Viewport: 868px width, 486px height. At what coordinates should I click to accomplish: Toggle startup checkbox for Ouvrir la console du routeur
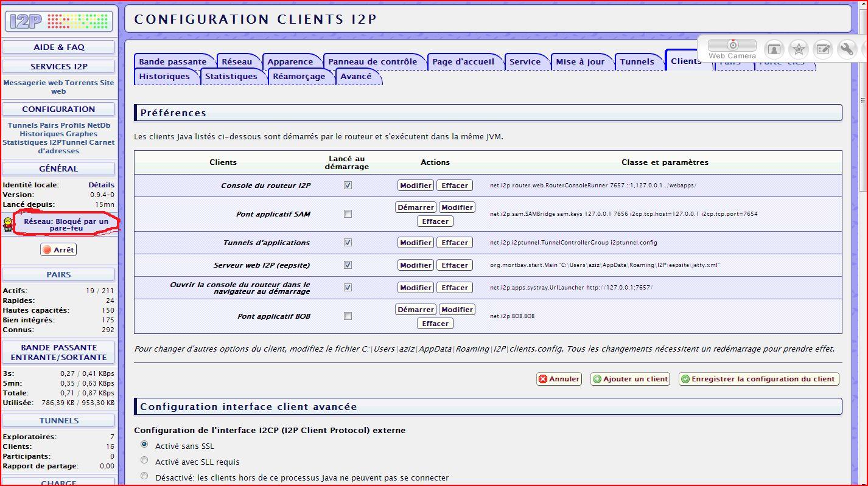[x=348, y=287]
